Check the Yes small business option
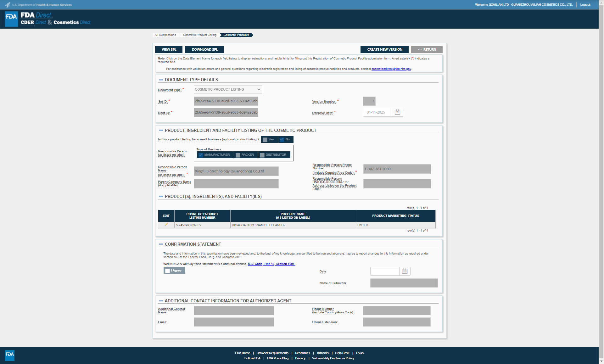 click(x=265, y=140)
